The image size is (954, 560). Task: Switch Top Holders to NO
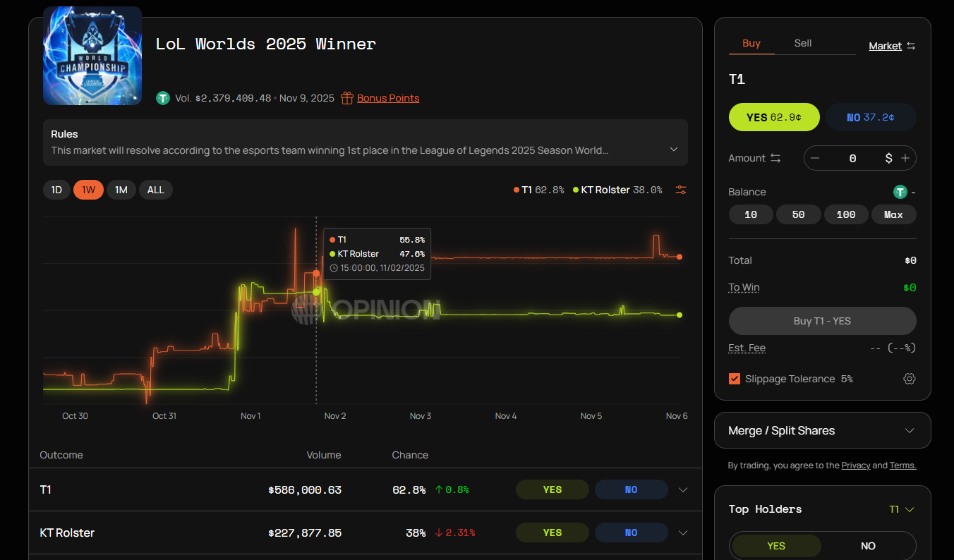(868, 545)
